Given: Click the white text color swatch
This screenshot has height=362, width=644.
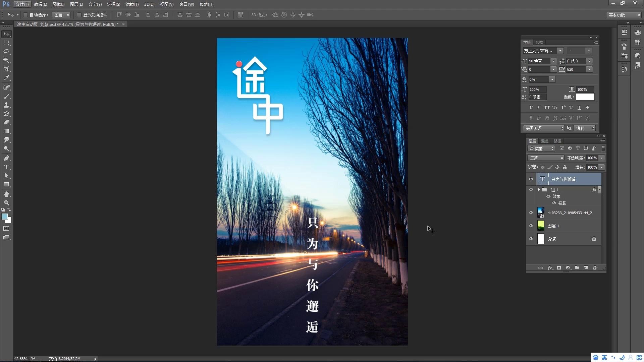Looking at the screenshot, I should point(585,97).
